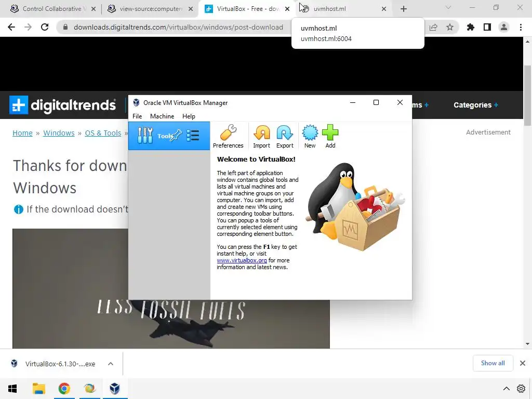Open the Windows breadcrumb link

[x=59, y=133]
